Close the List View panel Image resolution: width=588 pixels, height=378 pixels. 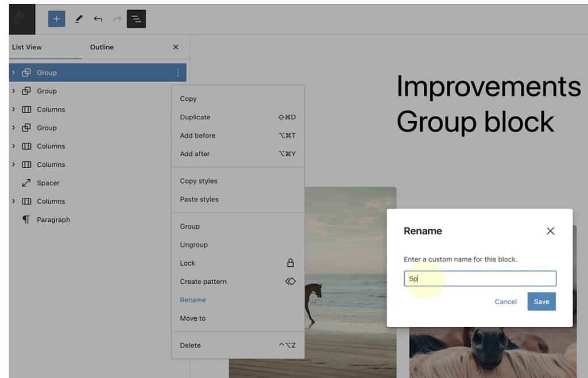click(176, 47)
